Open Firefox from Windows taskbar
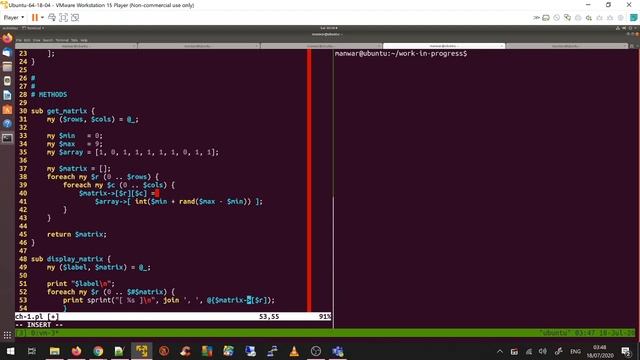This screenshot has width=640, height=360. click(x=76, y=351)
